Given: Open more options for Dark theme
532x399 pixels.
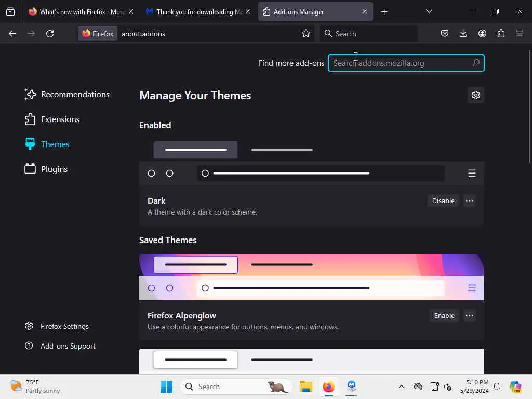Looking at the screenshot, I should (x=470, y=201).
